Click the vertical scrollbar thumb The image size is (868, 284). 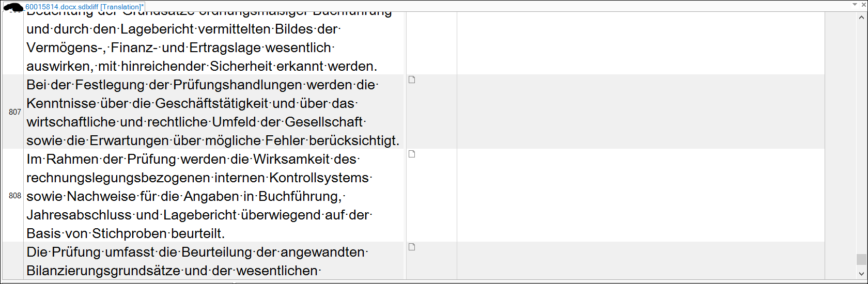[x=861, y=259]
